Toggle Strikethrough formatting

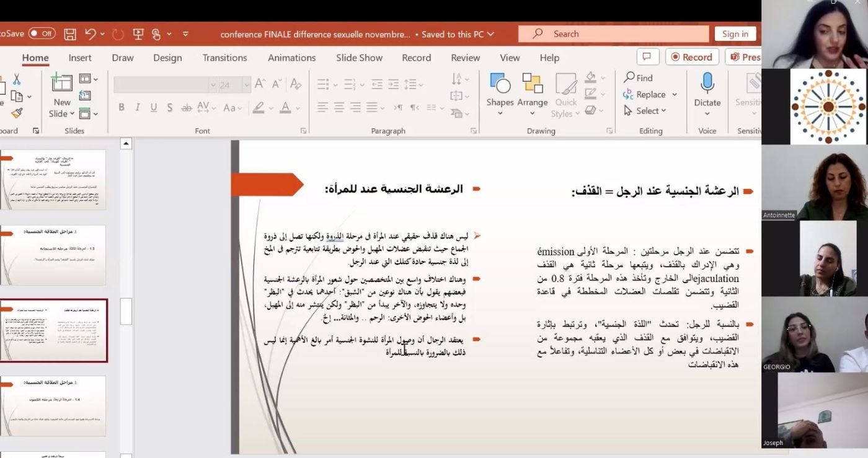coord(187,107)
